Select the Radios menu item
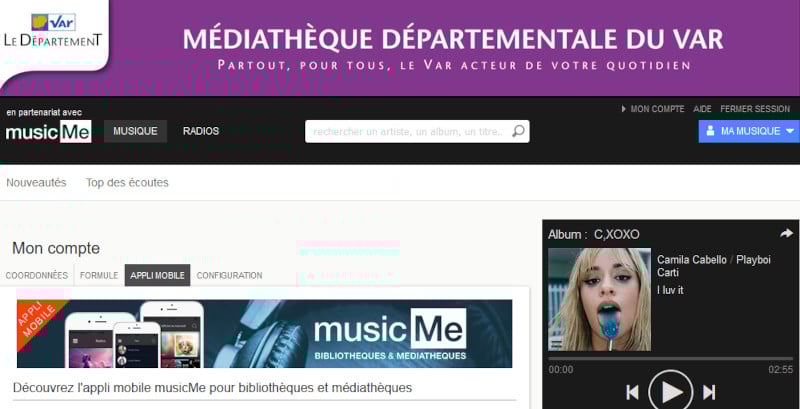 tap(201, 131)
